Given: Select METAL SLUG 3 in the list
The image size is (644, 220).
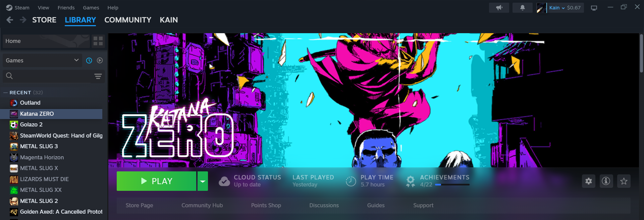Looking at the screenshot, I should tap(52, 146).
